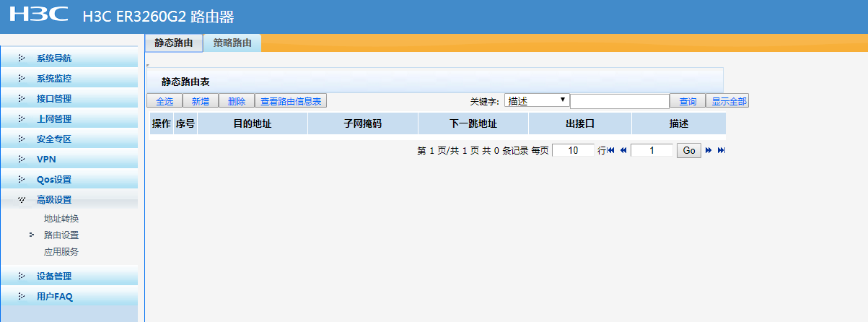Click the 目的地址 column header
Image resolution: width=868 pixels, height=322 pixels.
[253, 123]
